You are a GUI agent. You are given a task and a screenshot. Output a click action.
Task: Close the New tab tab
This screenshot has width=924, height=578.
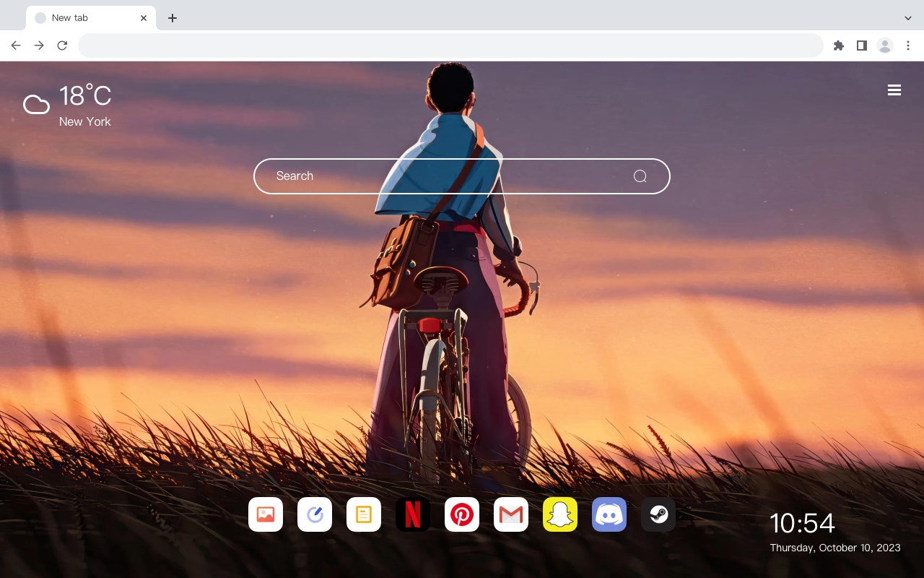click(144, 18)
